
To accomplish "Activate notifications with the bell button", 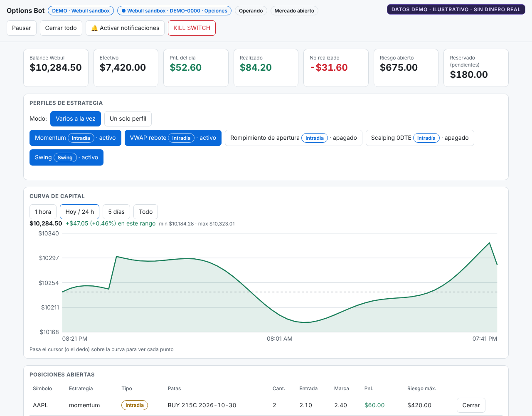I will tap(125, 28).
